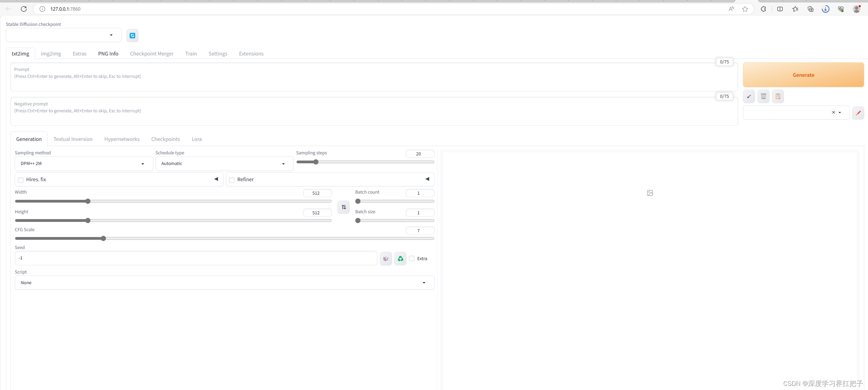The width and height of the screenshot is (868, 390).
Task: Click the site info icon in address bar
Action: pyautogui.click(x=42, y=9)
